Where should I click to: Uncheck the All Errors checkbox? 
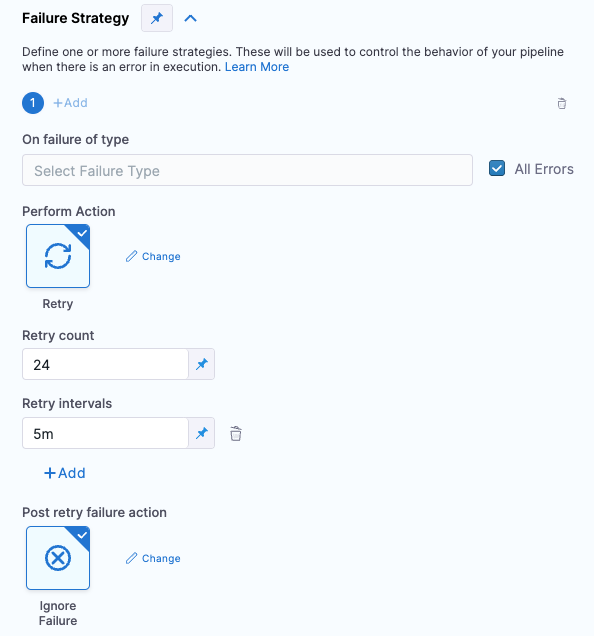(x=497, y=168)
